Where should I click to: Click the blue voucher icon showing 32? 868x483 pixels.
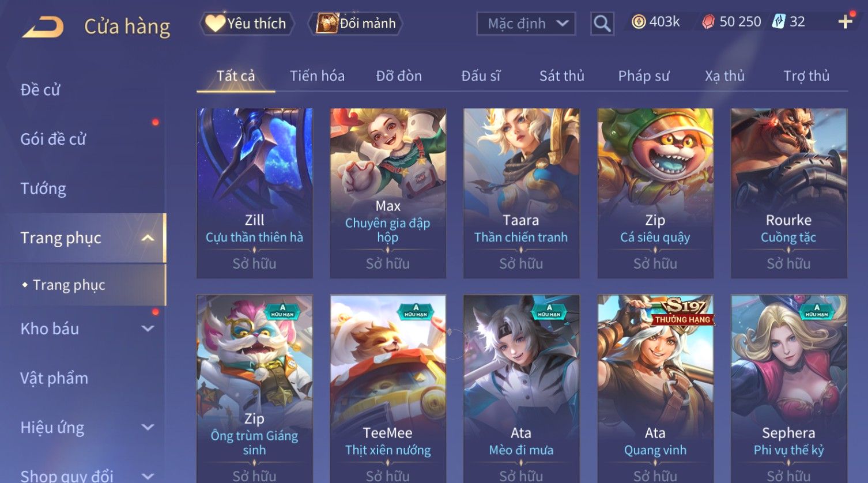pos(779,22)
